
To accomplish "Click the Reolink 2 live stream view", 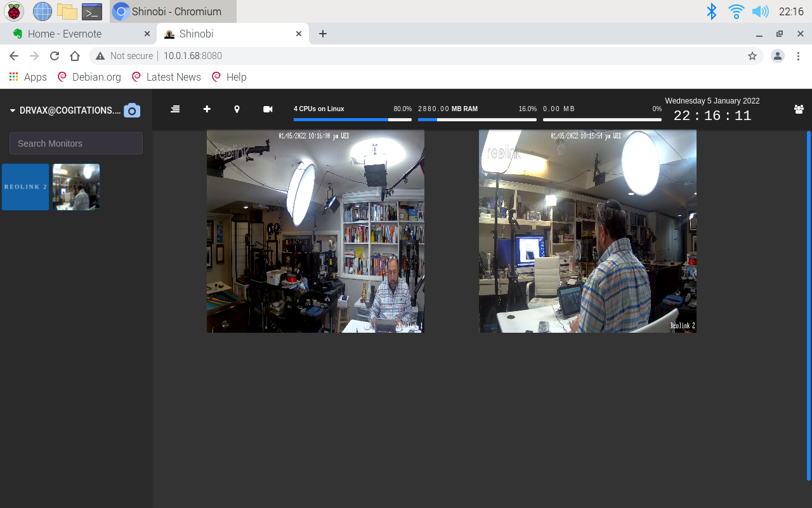I will pos(587,231).
